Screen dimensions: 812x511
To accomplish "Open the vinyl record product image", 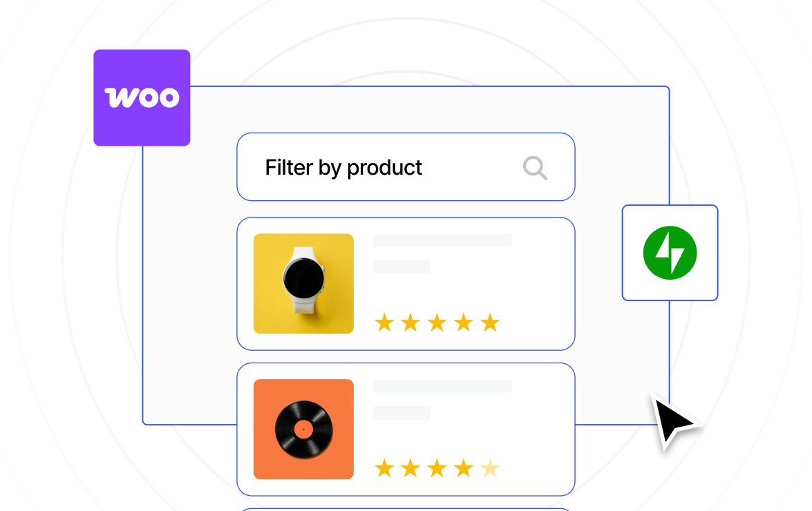I will (x=303, y=430).
